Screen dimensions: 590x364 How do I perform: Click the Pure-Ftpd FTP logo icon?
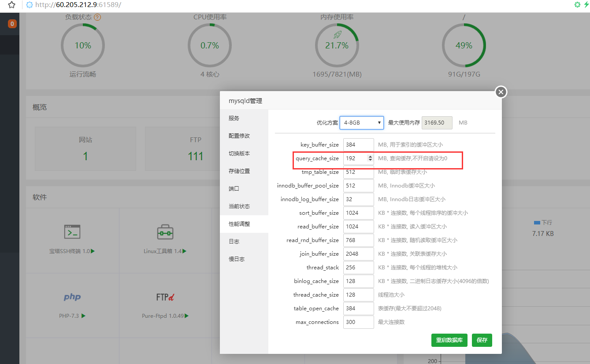coord(165,297)
